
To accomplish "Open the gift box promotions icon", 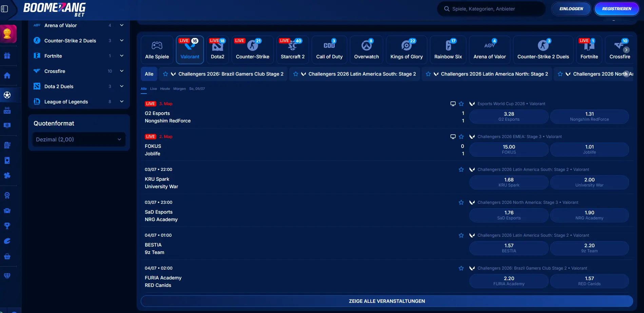I will pos(7,56).
